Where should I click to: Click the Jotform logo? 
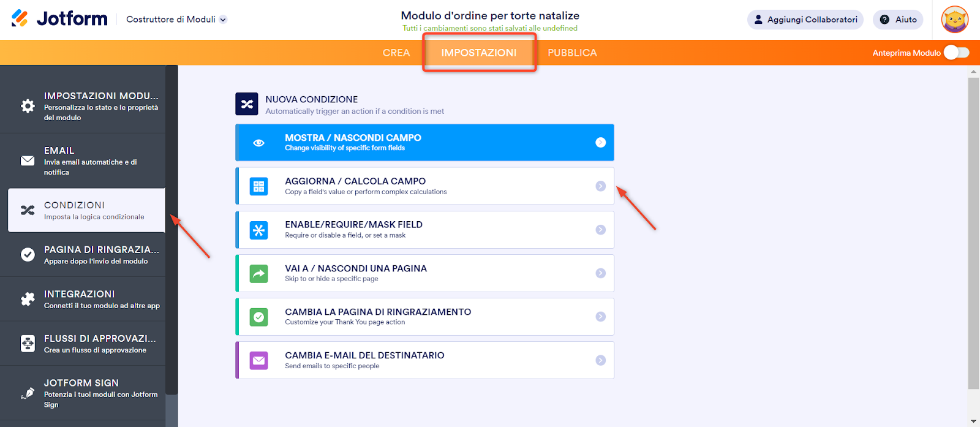click(59, 19)
